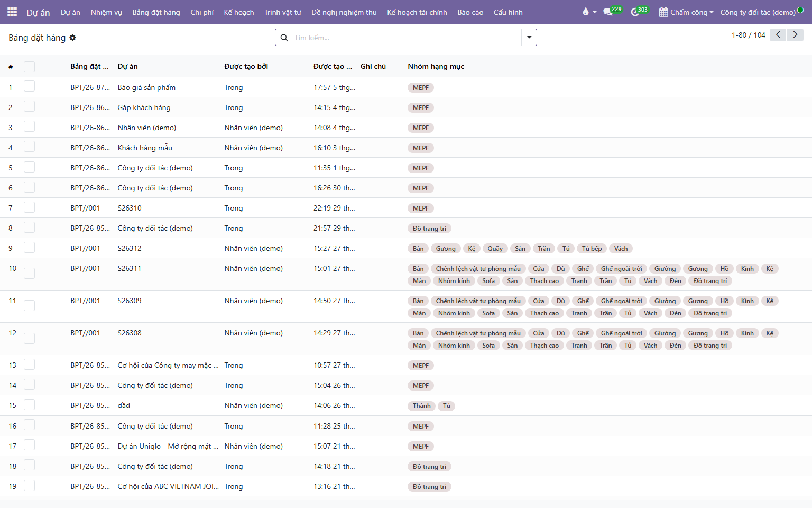Check the box for row 1 Báo giá sản phẩm
Screen dimensions: 812x508
[x=29, y=87]
